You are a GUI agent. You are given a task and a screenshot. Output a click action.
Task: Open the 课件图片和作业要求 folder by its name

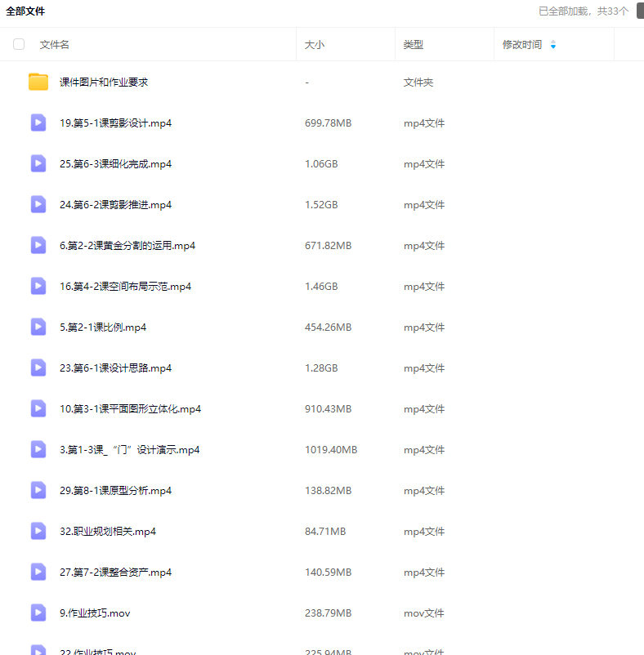pyautogui.click(x=104, y=82)
